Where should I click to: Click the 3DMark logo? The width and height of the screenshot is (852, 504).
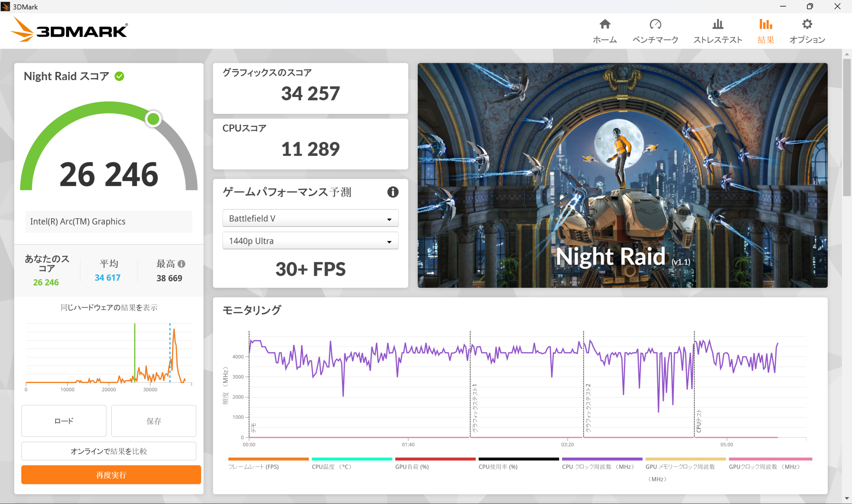pos(70,30)
